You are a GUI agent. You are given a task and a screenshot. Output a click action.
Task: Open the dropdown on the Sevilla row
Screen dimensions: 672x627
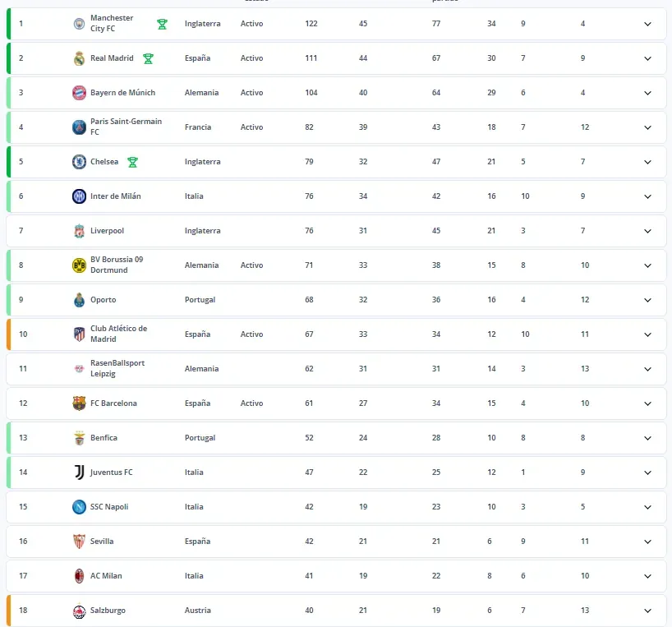point(647,541)
